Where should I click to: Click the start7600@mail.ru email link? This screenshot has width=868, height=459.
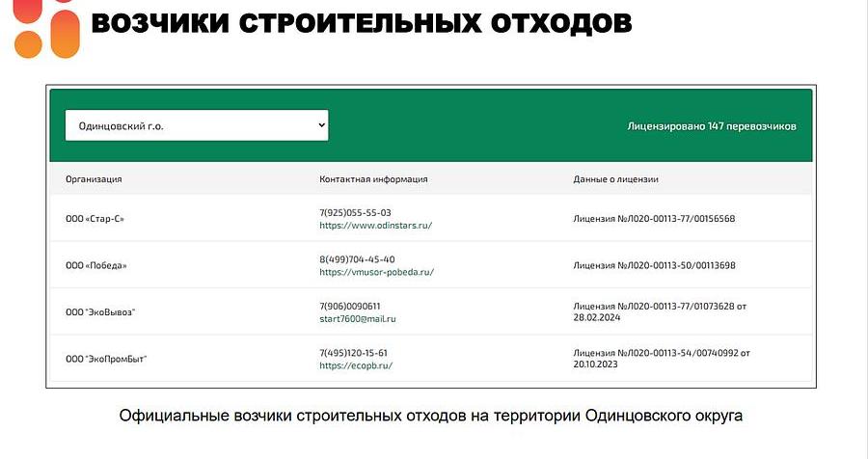pos(358,319)
